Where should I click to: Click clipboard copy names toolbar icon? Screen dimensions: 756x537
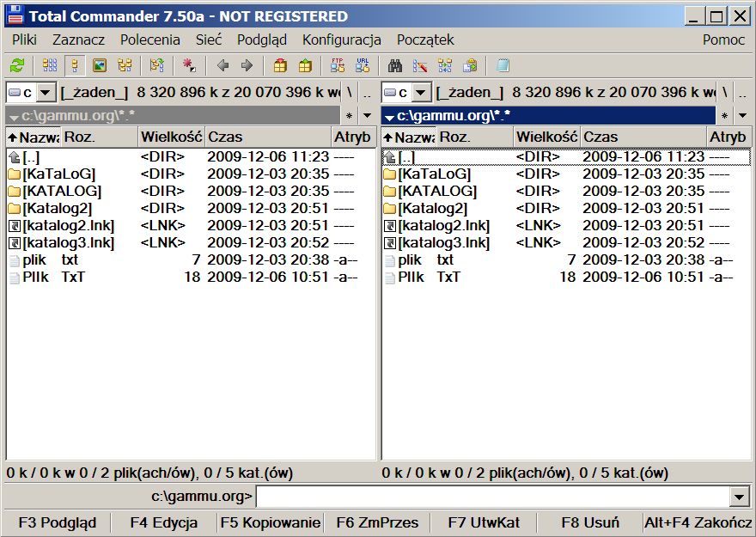[470, 65]
